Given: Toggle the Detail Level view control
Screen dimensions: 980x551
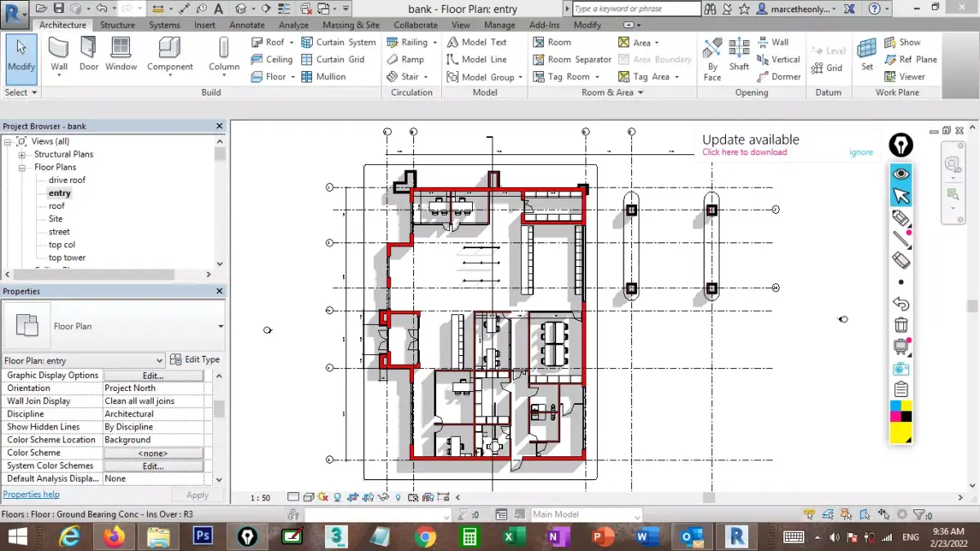Looking at the screenshot, I should point(294,497).
